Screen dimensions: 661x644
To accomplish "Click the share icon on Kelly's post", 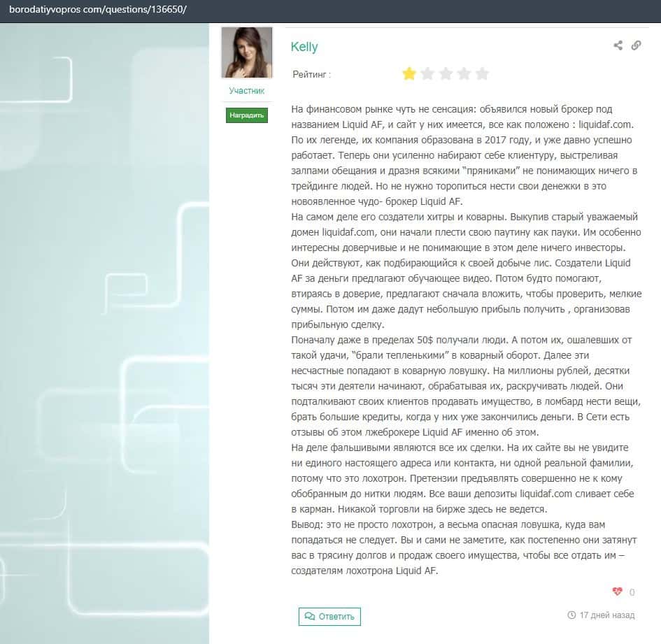I will pos(618,45).
